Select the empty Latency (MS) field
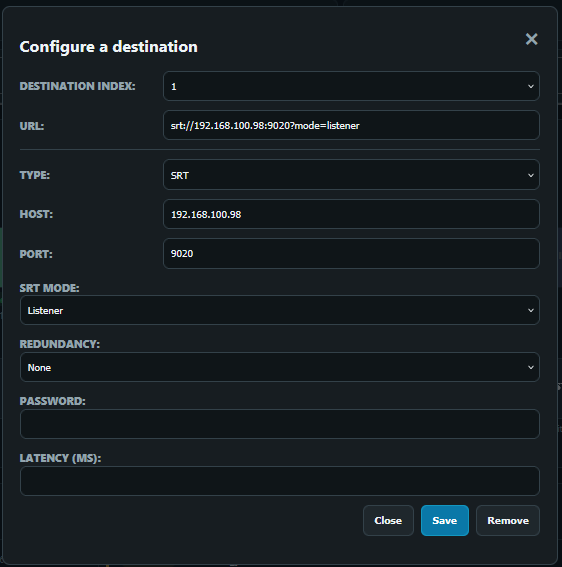 point(280,481)
